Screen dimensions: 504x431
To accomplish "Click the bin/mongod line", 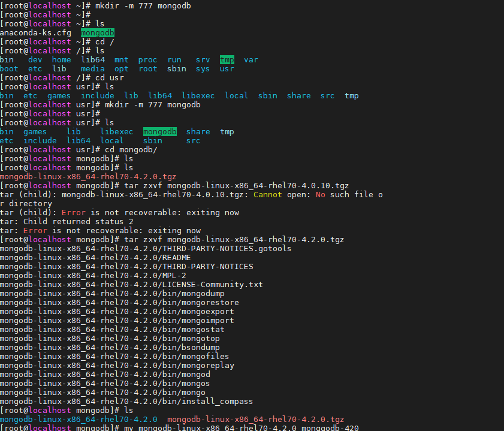I will click(105, 375).
